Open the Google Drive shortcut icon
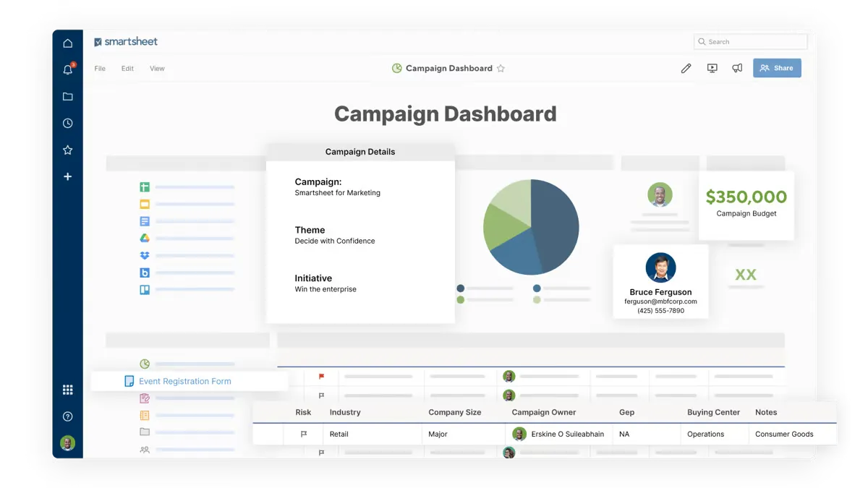 (144, 239)
